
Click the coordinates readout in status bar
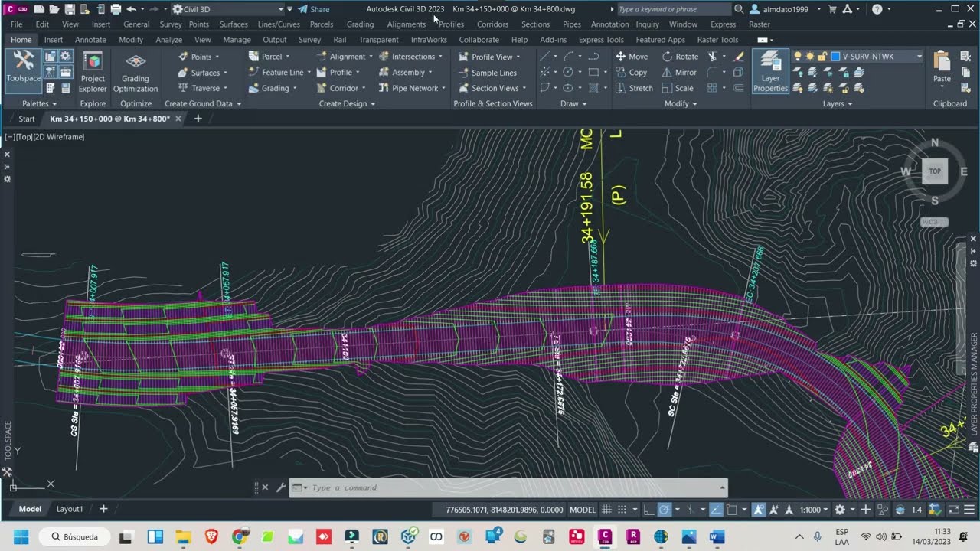[x=505, y=510]
